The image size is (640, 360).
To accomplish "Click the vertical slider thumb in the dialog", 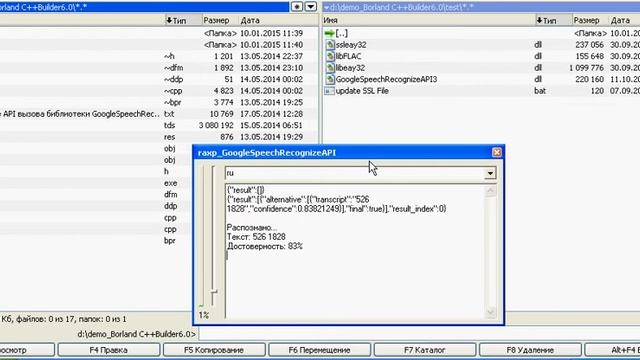I will [x=213, y=292].
